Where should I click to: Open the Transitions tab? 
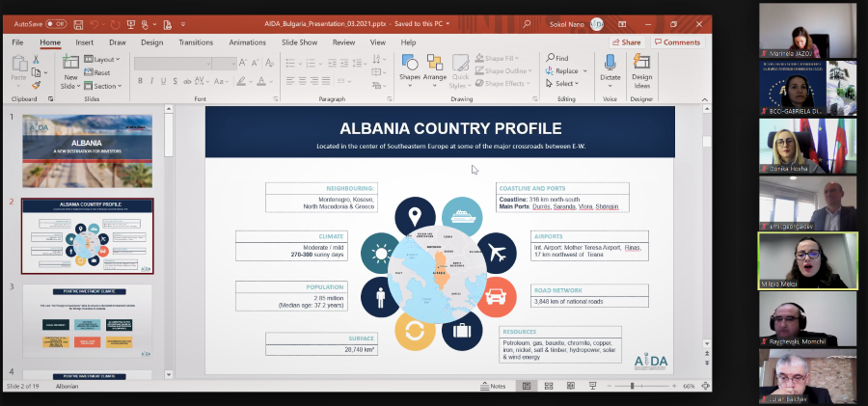tap(196, 42)
